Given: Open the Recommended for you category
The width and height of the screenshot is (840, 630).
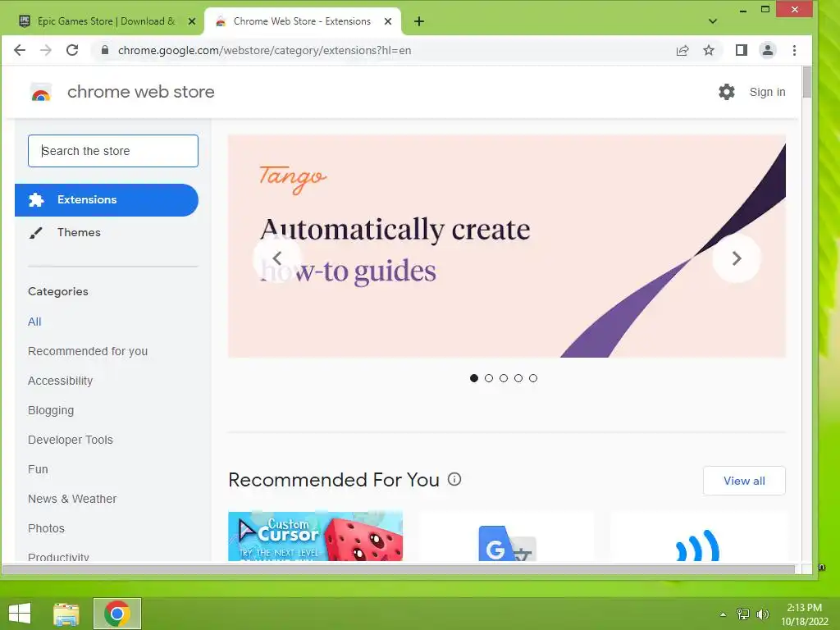Looking at the screenshot, I should [x=88, y=351].
